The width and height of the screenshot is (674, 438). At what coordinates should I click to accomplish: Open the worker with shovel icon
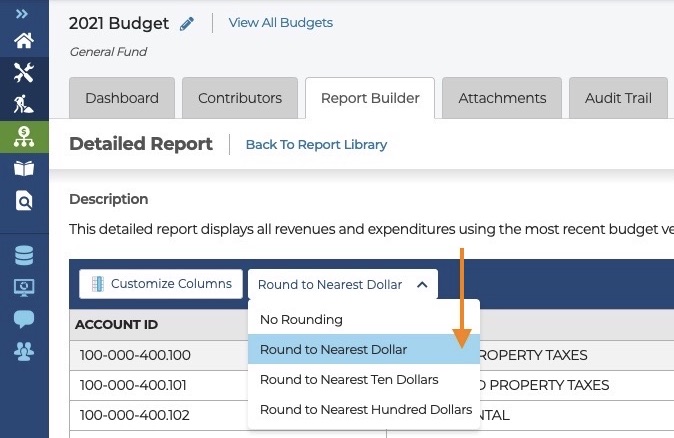(x=24, y=104)
